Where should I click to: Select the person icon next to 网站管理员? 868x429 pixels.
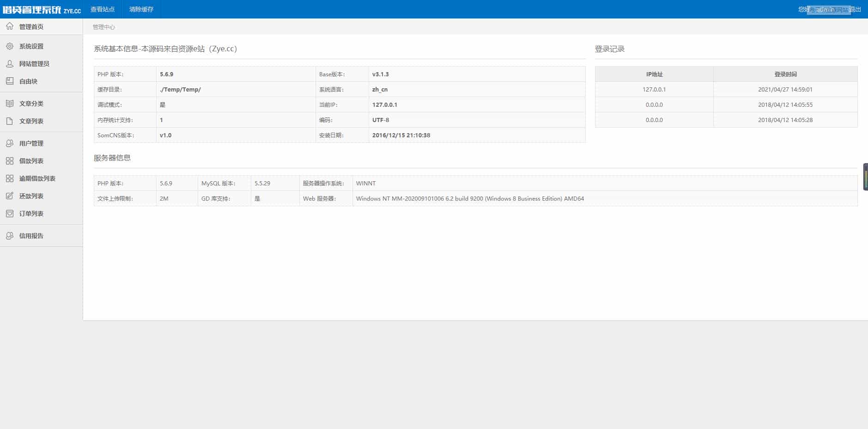10,64
